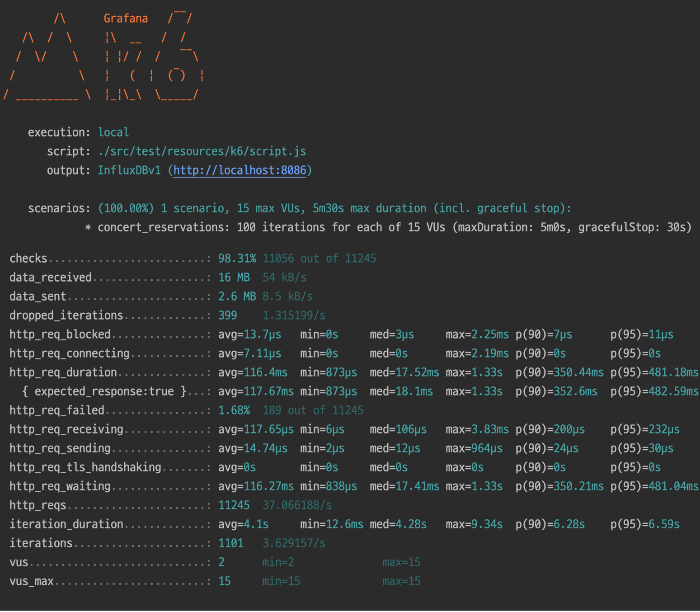Click http_req_sending avg=14.74µs
700x612 pixels.
coord(253,448)
